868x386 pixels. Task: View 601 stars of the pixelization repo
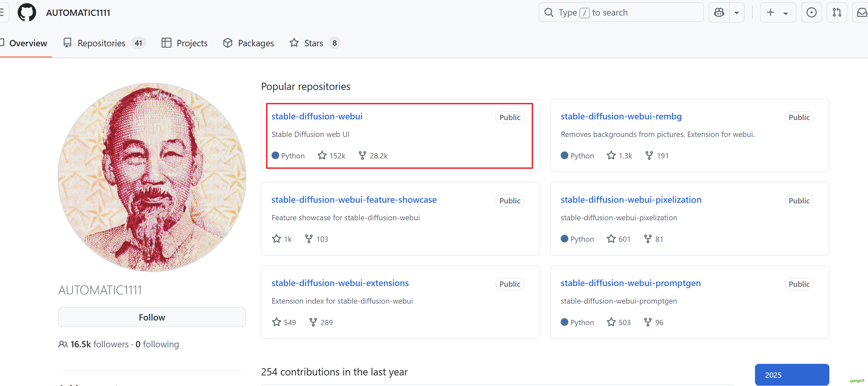(618, 239)
